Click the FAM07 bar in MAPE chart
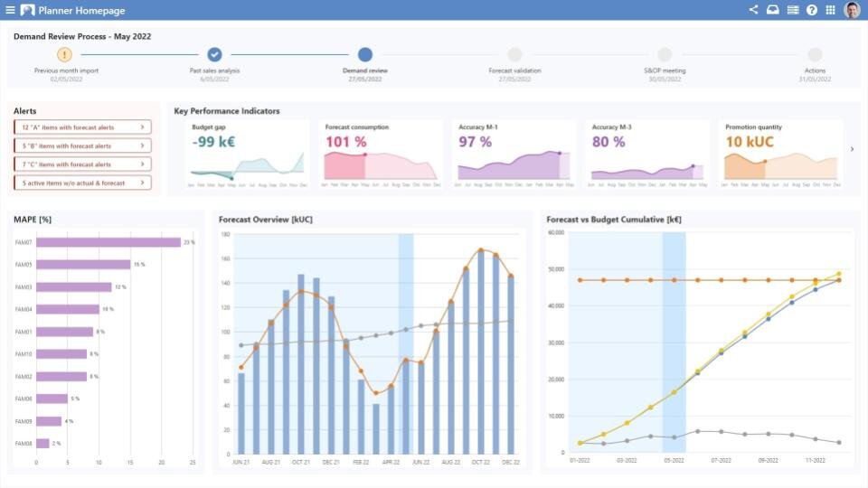This screenshot has height=488, width=868. (108, 242)
